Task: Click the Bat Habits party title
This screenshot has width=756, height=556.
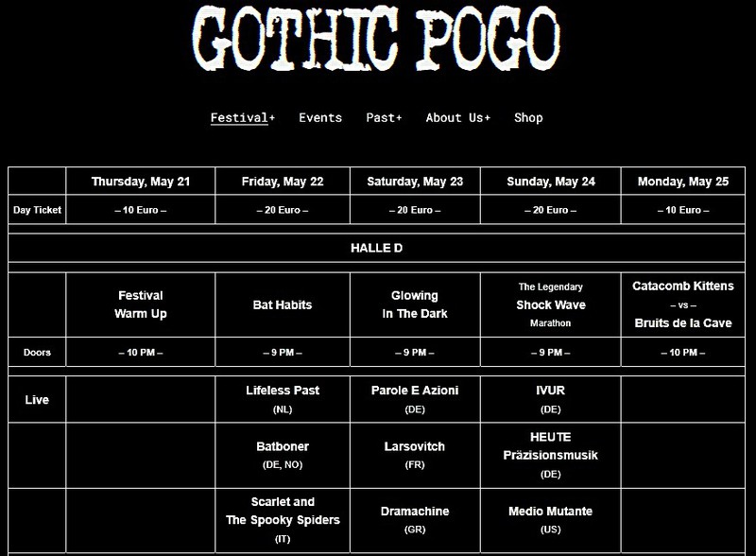Action: pos(283,305)
